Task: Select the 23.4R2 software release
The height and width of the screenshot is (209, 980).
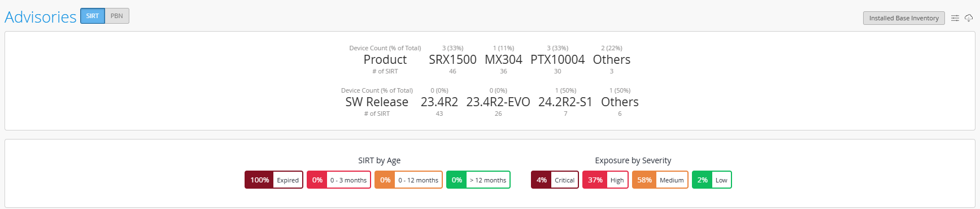Action: click(x=439, y=102)
